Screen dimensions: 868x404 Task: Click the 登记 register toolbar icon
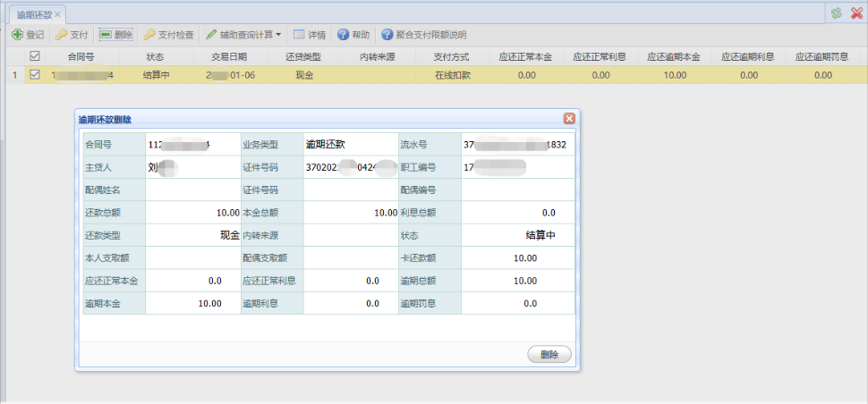pyautogui.click(x=17, y=35)
